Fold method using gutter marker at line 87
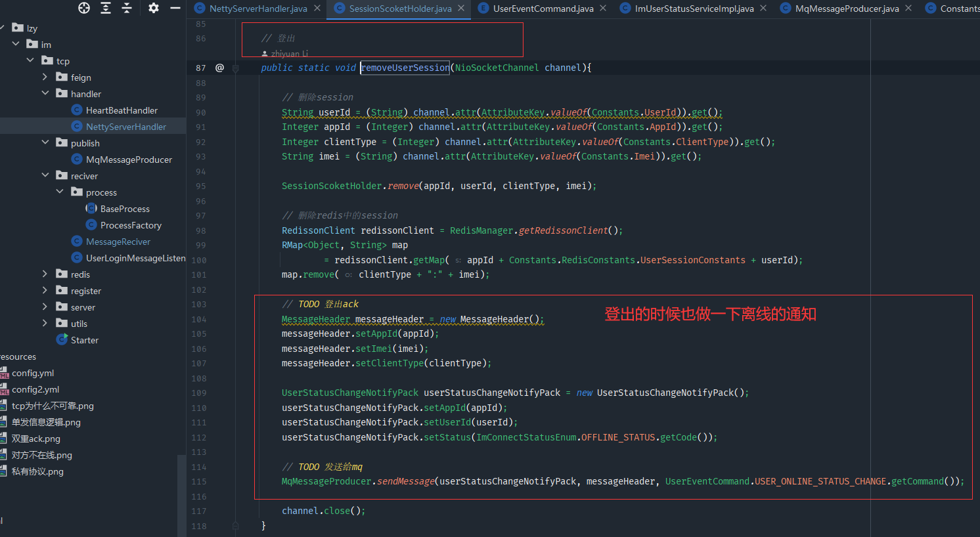980x537 pixels. [x=235, y=68]
